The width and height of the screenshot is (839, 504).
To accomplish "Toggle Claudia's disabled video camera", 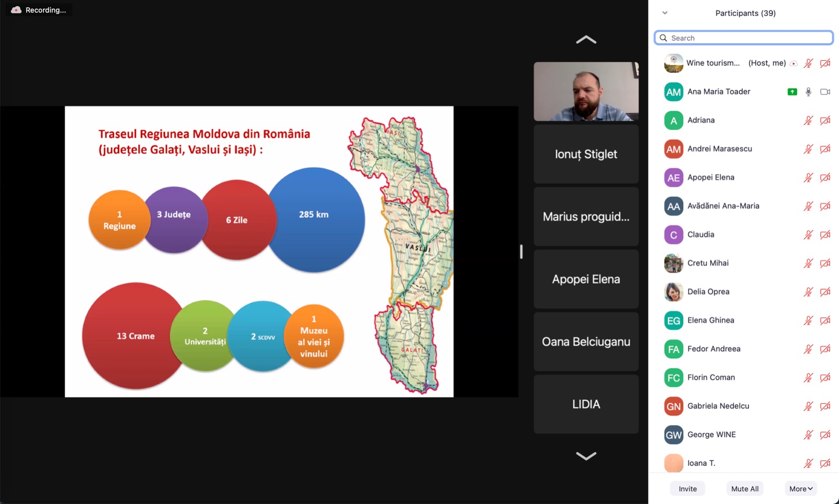I will tap(825, 235).
